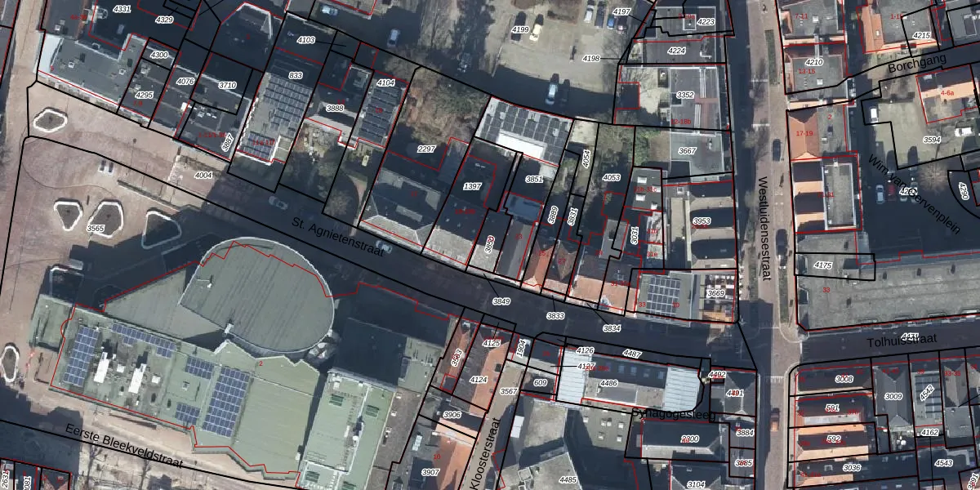Select parcel number 4175
Screen dimensions: 980x490
pos(824,265)
